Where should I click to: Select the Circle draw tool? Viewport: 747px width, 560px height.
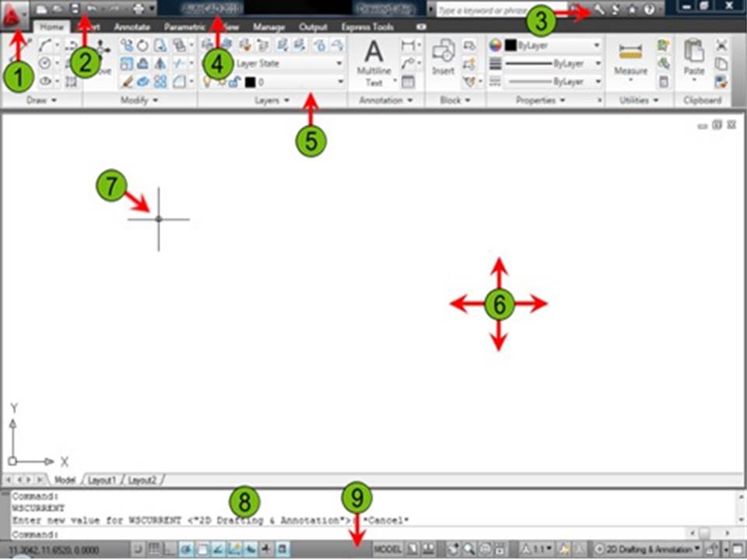[x=45, y=64]
